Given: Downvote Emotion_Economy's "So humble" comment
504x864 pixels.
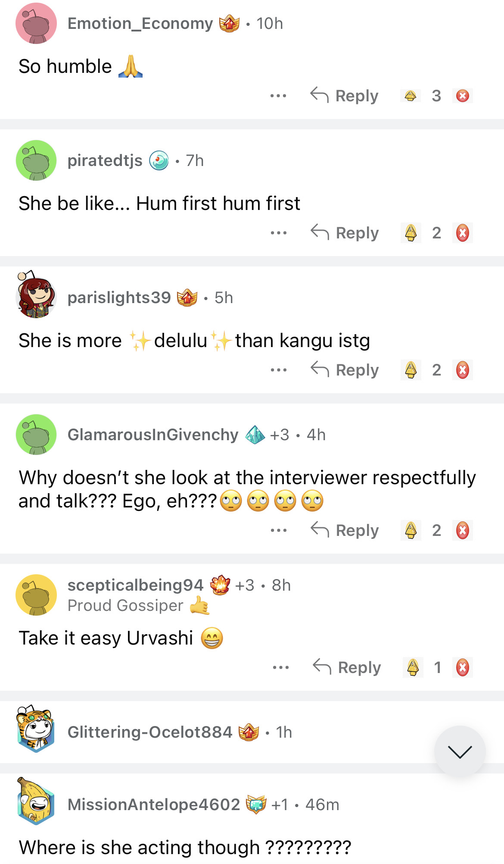Looking at the screenshot, I should click(463, 96).
